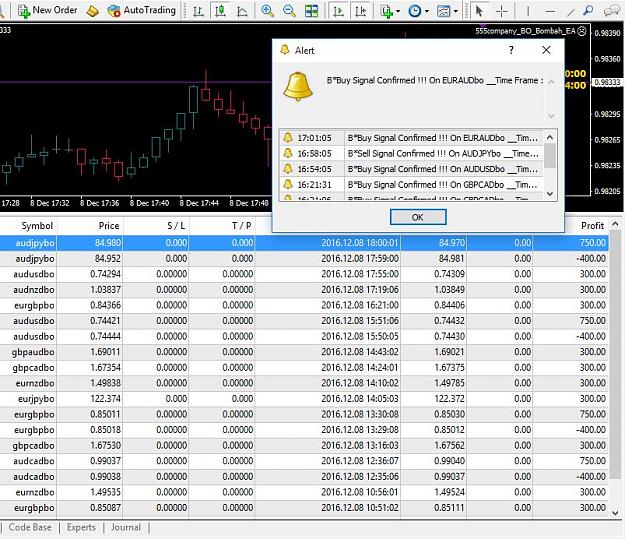The height and width of the screenshot is (539, 625).
Task: Select the 16:21:31 GBPCADbo alert row
Action: [411, 185]
